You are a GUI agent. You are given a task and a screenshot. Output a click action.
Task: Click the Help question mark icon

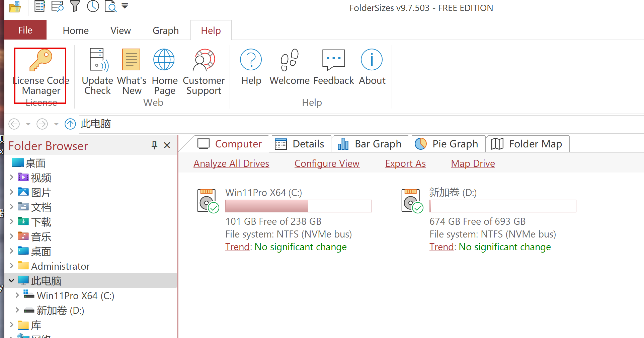251,60
